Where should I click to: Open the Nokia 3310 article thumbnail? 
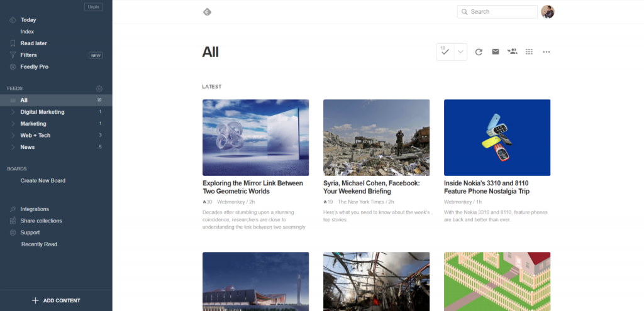[497, 138]
